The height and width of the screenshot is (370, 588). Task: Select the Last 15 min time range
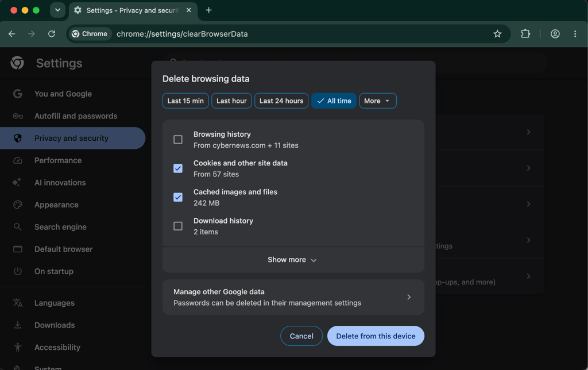coord(185,101)
